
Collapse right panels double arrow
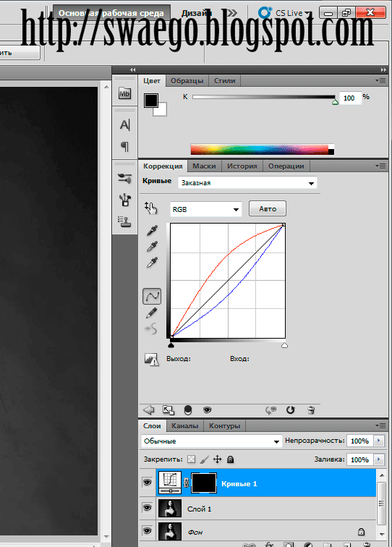point(383,69)
